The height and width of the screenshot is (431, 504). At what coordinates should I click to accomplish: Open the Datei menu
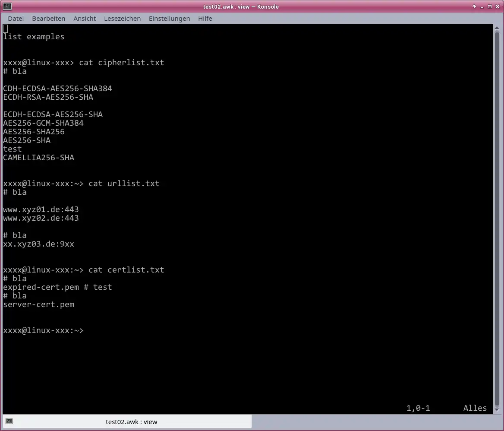(x=16, y=18)
